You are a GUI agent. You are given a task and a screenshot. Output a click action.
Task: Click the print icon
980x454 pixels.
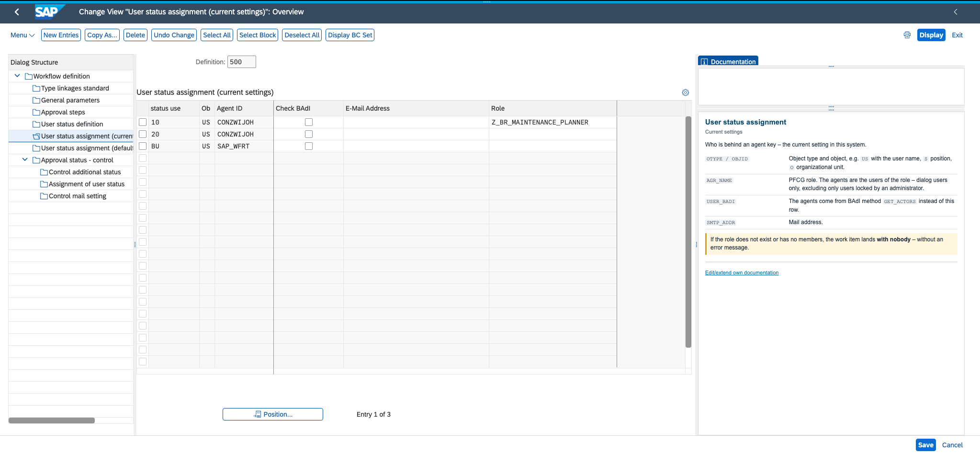click(907, 35)
